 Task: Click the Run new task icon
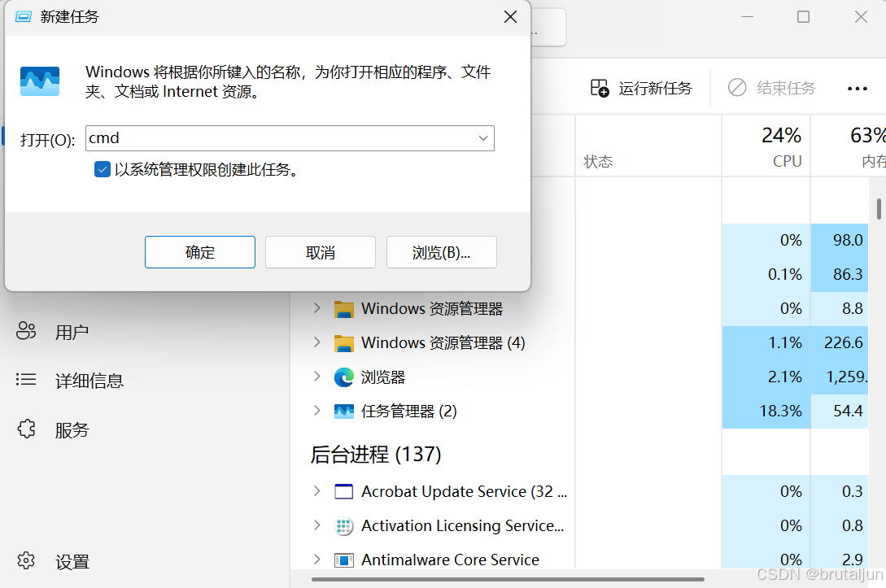click(x=600, y=88)
